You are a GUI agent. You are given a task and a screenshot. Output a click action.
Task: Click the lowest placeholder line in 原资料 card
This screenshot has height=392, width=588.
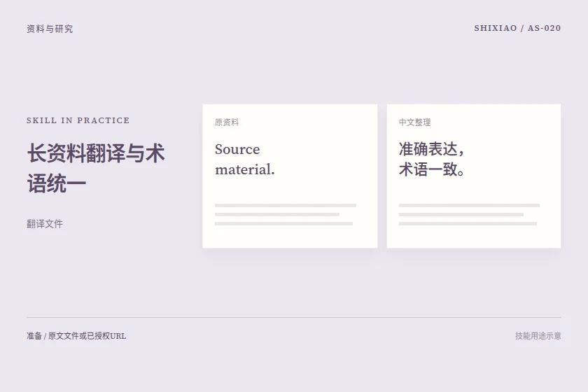284,223
